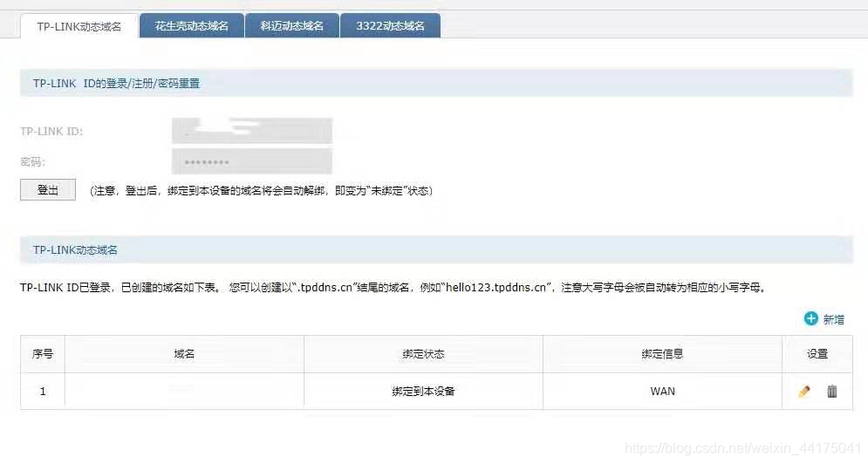The height and width of the screenshot is (464, 868).
Task: Open the 科迈动态域名 tab
Action: click(291, 25)
